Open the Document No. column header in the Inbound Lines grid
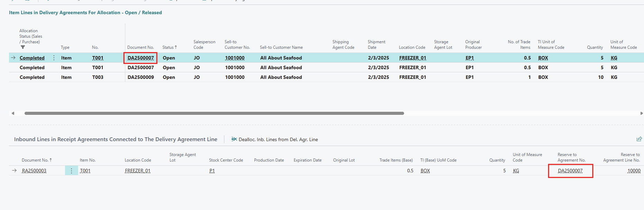The width and height of the screenshot is (644, 210). [x=36, y=160]
